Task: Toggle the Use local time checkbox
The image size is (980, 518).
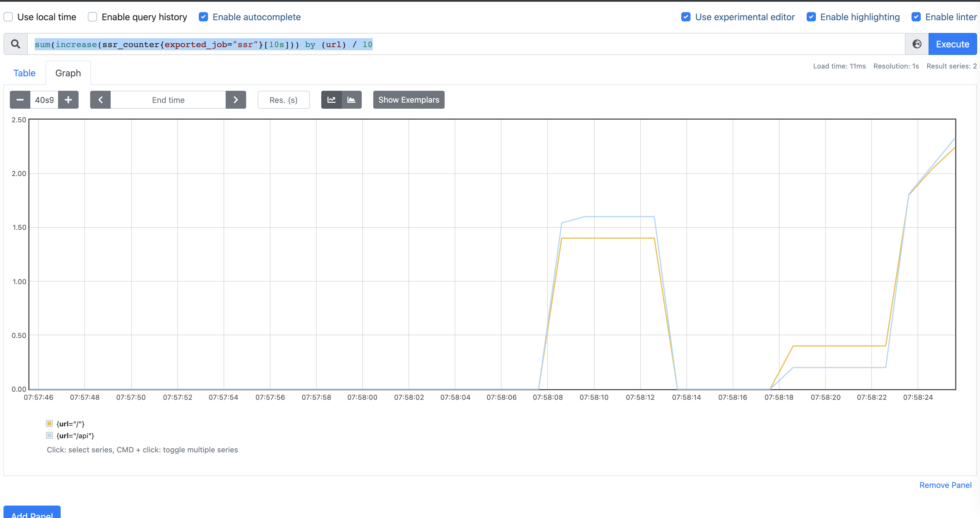Action: pos(8,17)
